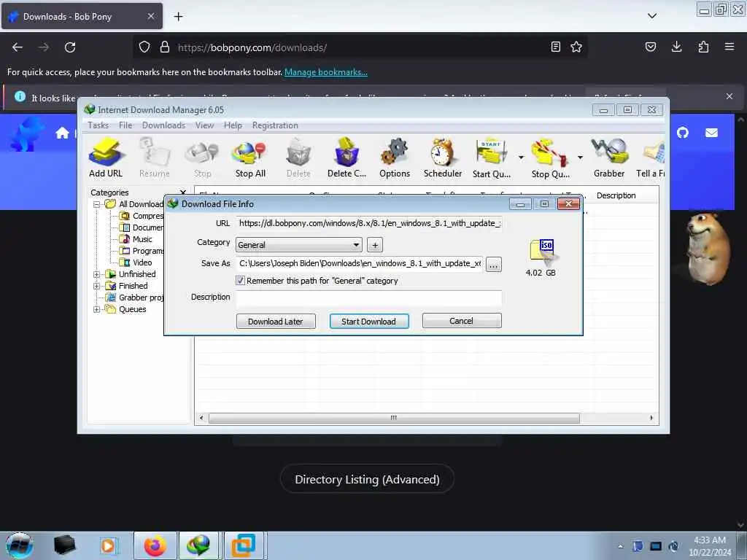Screen dimensions: 747x560
Task: Expand the Stop Queue dropdown arrow
Action: pos(580,157)
